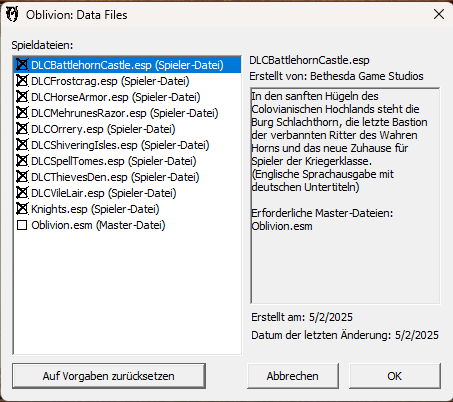The height and width of the screenshot is (402, 453).
Task: Disable the DLCMehrunesRazor.esp checkbox
Action: click(22, 113)
